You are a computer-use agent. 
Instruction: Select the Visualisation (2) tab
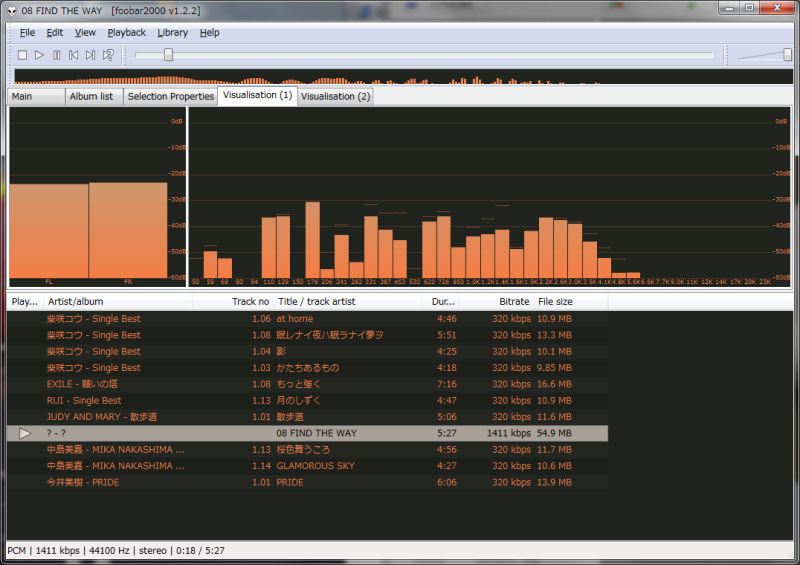[x=335, y=96]
